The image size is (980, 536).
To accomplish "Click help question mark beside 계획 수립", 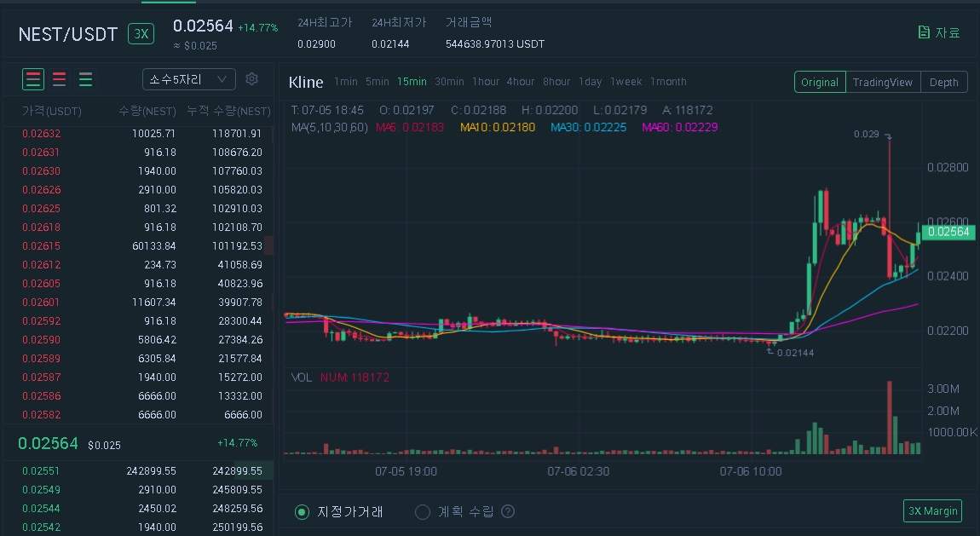I will click(x=508, y=512).
